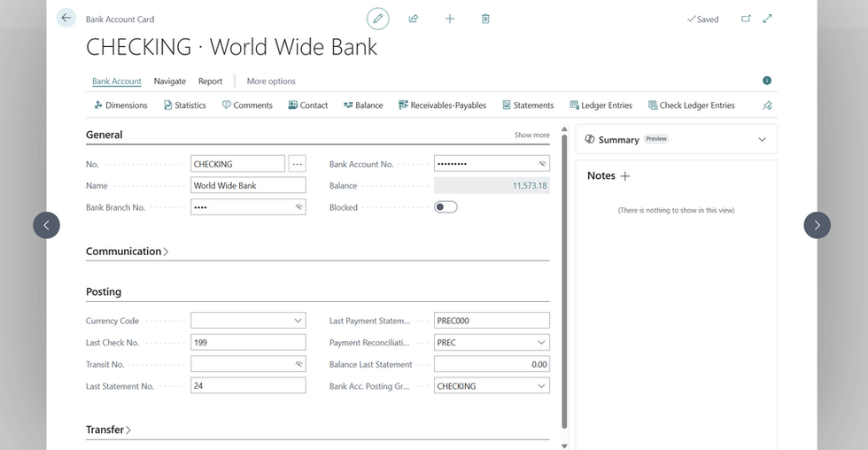Pin the action bar icon
This screenshot has width=868, height=450.
click(x=767, y=105)
